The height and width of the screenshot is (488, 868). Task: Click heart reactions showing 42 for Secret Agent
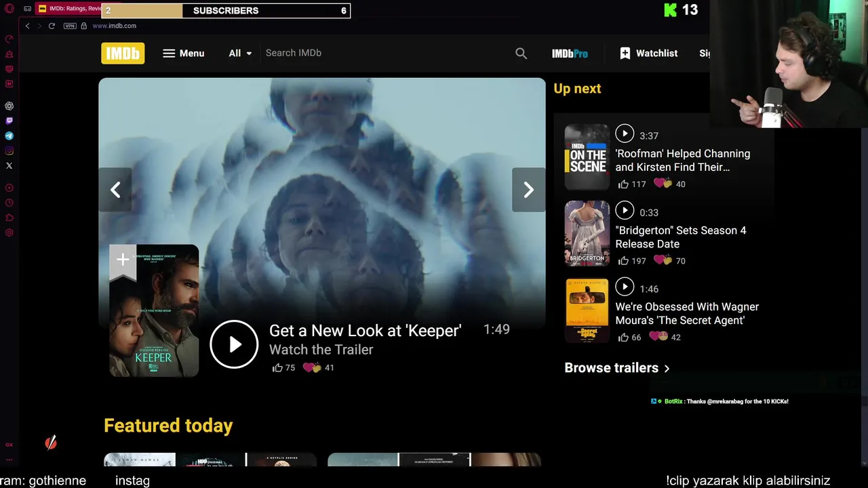pyautogui.click(x=665, y=337)
